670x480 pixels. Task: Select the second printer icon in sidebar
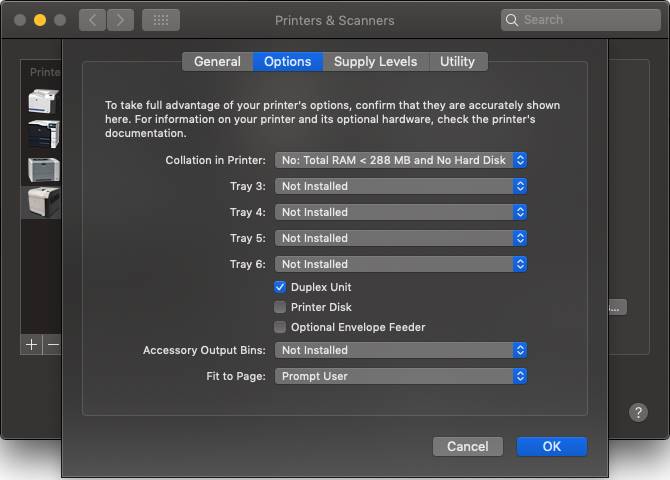click(x=44, y=135)
